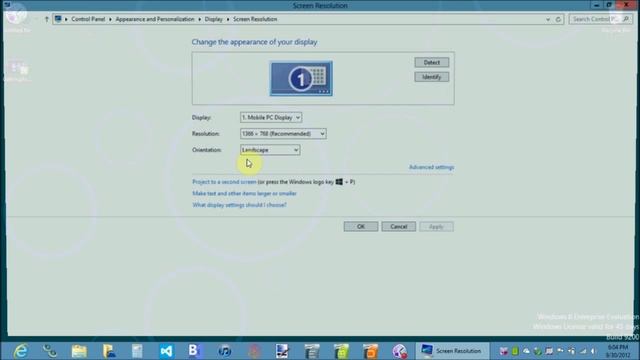Viewport: 640px width, 360px height.
Task: Expand address bar history dropdown arrow
Action: click(548, 19)
